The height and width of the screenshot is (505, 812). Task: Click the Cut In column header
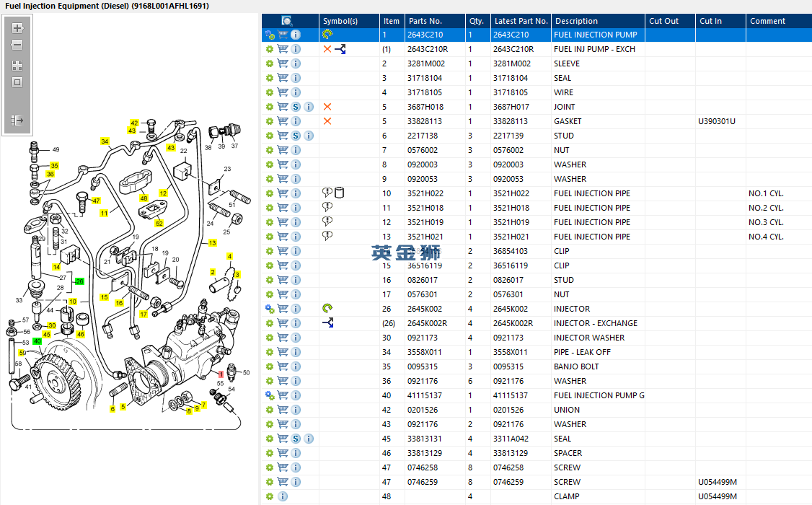[x=710, y=21]
